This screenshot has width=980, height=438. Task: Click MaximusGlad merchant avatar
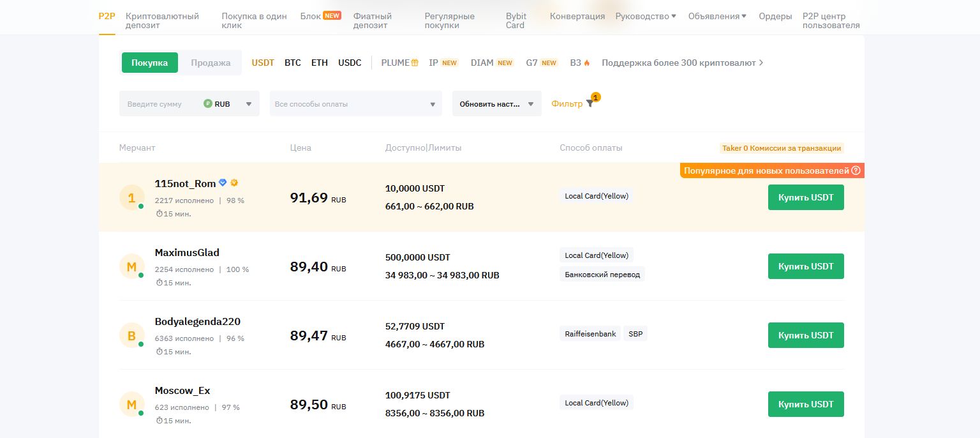point(131,266)
